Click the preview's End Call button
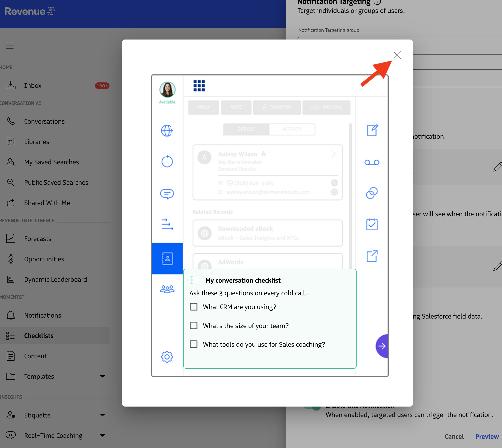Screen dimensions: 502x448 [x=326, y=107]
